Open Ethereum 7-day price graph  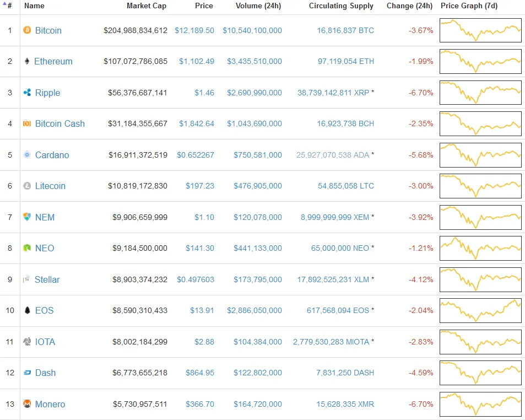tap(480, 61)
